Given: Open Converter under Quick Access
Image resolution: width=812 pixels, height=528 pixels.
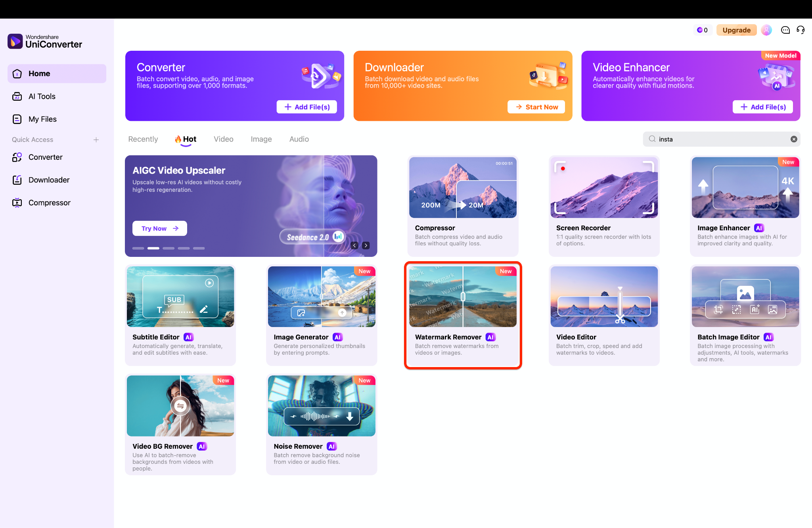Looking at the screenshot, I should [x=57, y=157].
